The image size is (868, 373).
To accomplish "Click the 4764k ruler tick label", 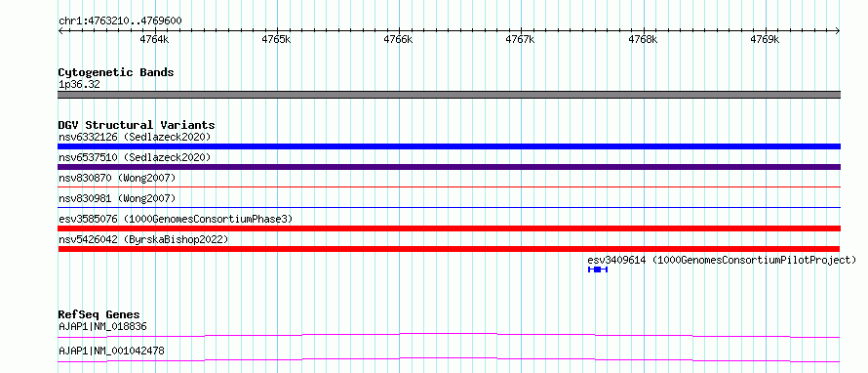I will [154, 39].
